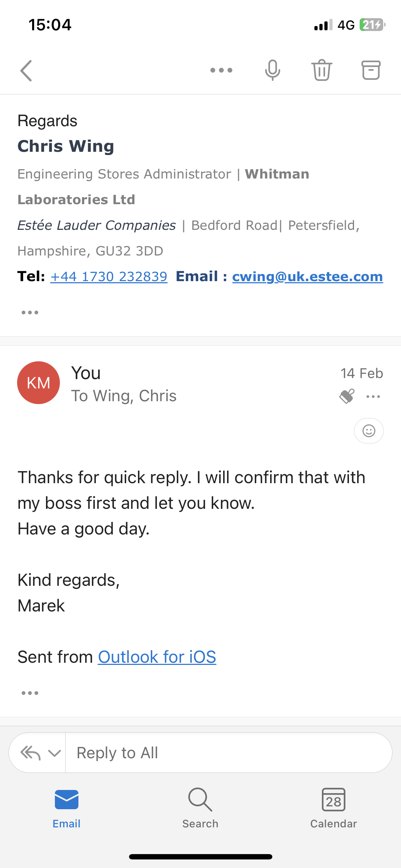Call the +44 1730 232839 phone link
Screen dimensions: 401x868
[x=109, y=277]
